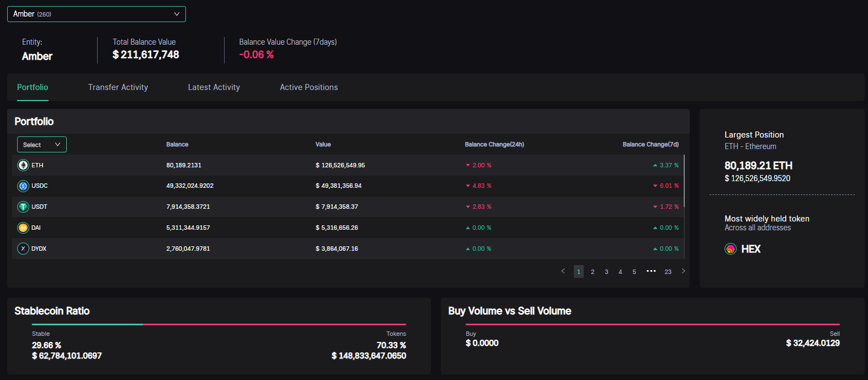Click the DYDX token icon
The width and height of the screenshot is (868, 380).
point(23,249)
